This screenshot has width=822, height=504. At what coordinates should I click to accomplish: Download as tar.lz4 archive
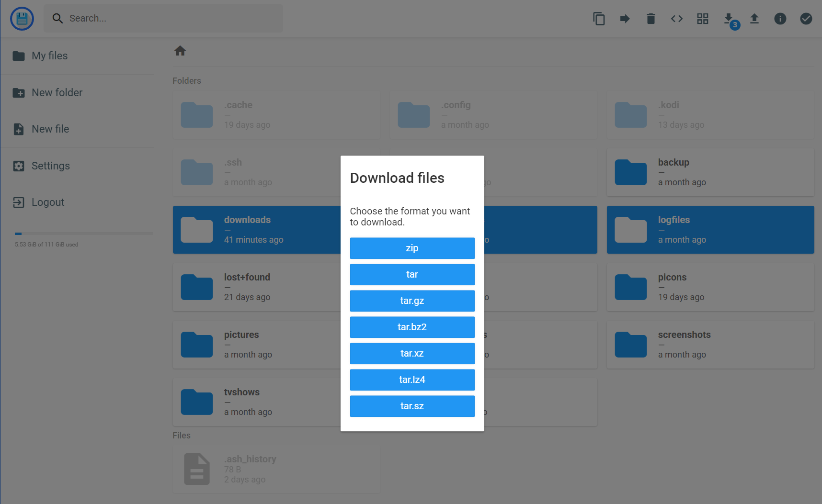tap(412, 380)
